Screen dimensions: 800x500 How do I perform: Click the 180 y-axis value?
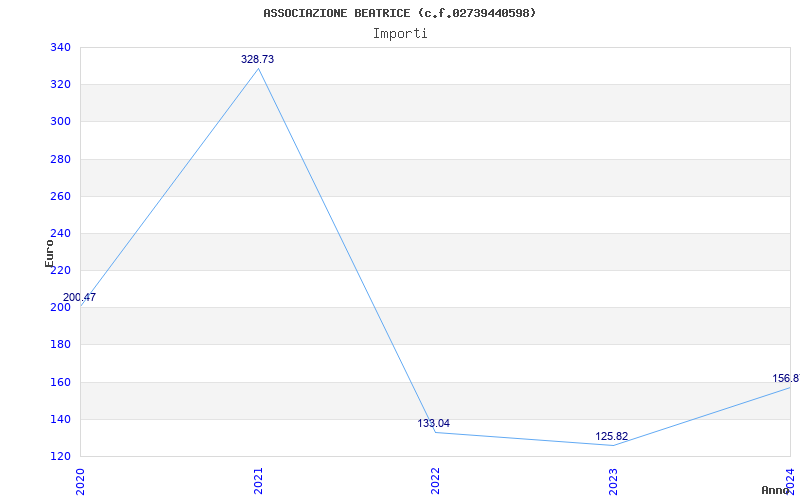point(60,345)
